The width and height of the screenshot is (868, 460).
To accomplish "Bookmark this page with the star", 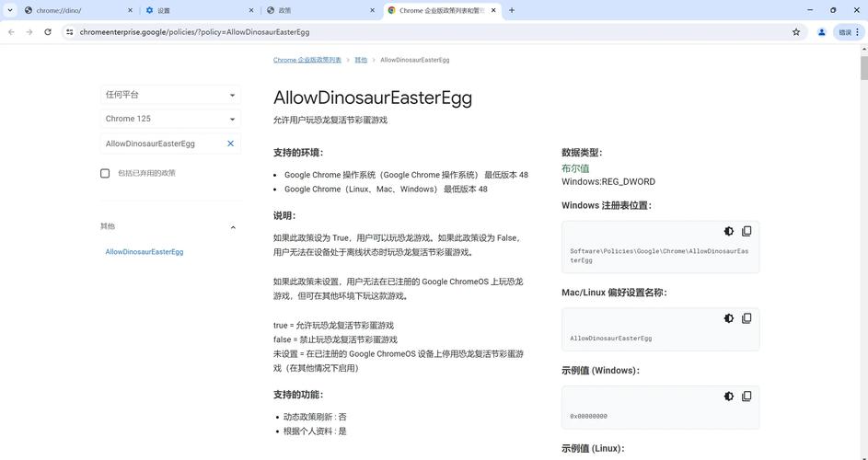I will pos(796,32).
